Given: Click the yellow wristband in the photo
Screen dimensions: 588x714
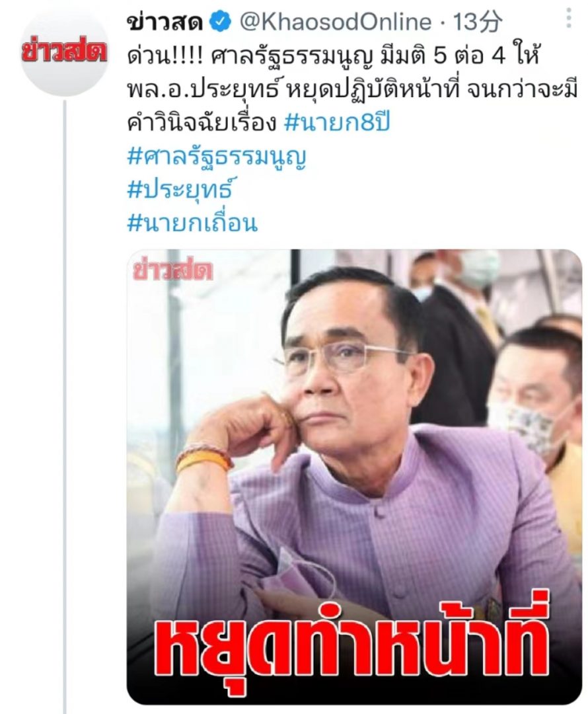Looking at the screenshot, I should click(x=203, y=461).
